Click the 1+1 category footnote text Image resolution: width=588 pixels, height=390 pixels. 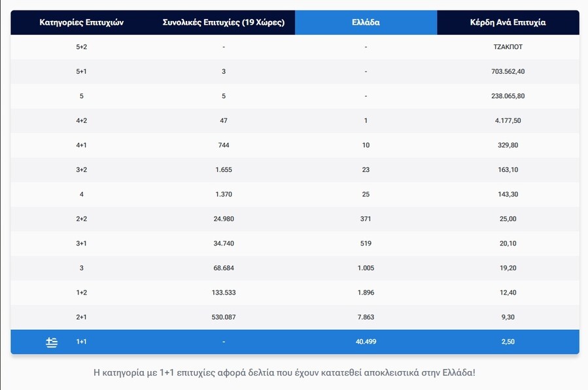[285, 373]
